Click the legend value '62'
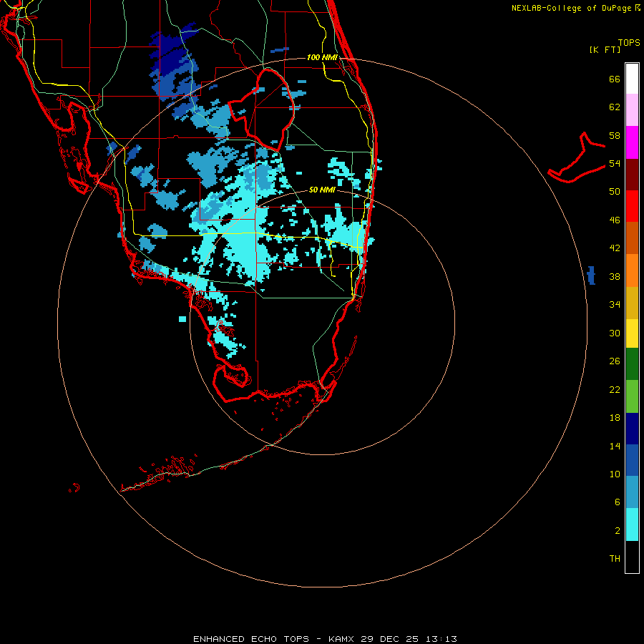Image resolution: width=644 pixels, height=644 pixels. (615, 107)
